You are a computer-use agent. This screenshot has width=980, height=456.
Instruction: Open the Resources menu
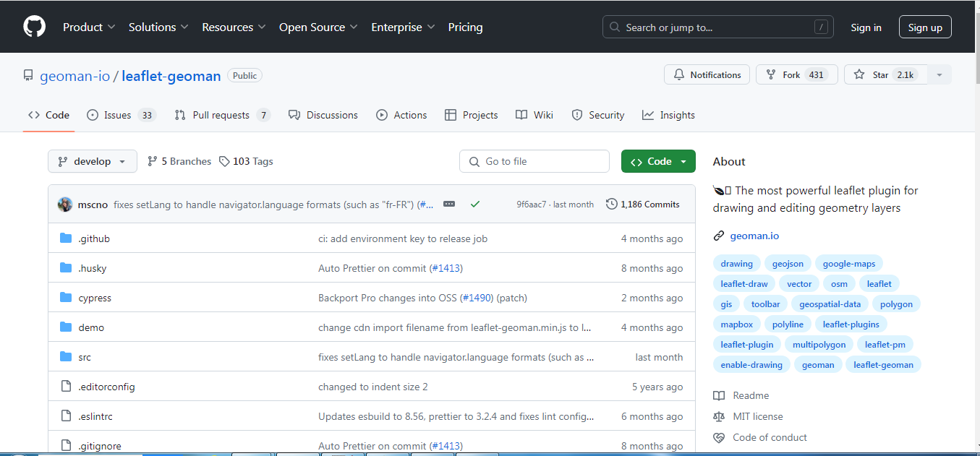[234, 27]
